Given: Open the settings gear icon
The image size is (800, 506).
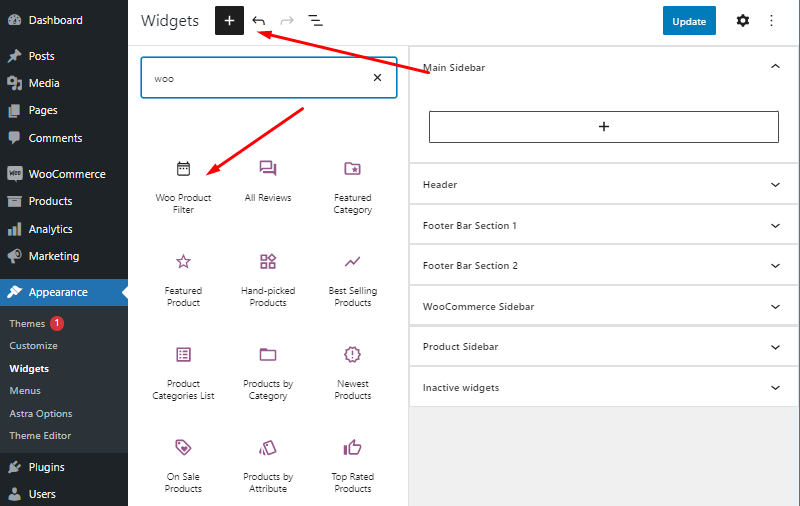Looking at the screenshot, I should click(743, 20).
